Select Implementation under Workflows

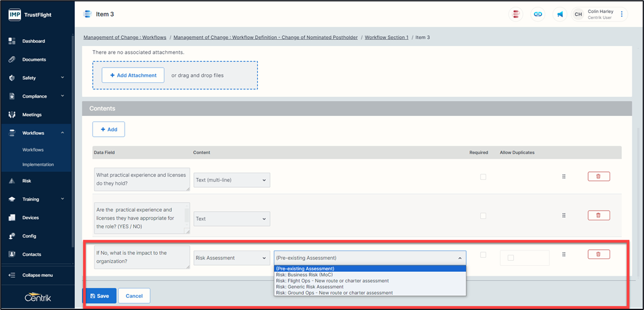point(38,165)
